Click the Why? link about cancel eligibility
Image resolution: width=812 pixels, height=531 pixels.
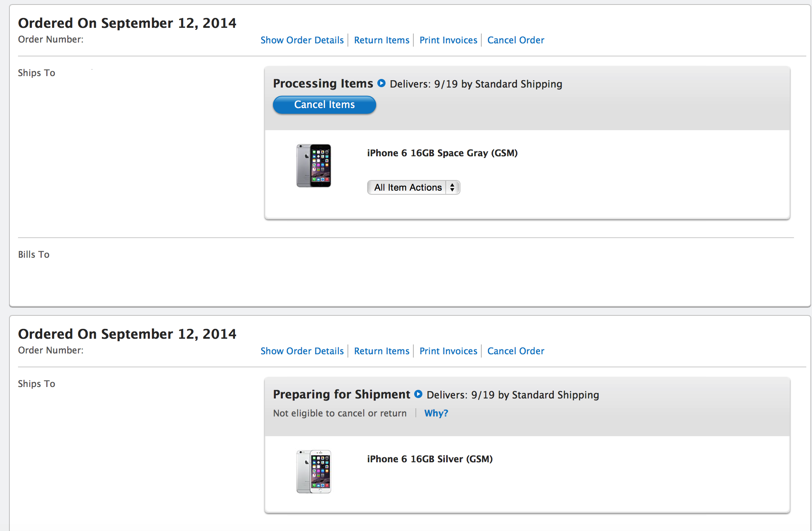coord(436,413)
